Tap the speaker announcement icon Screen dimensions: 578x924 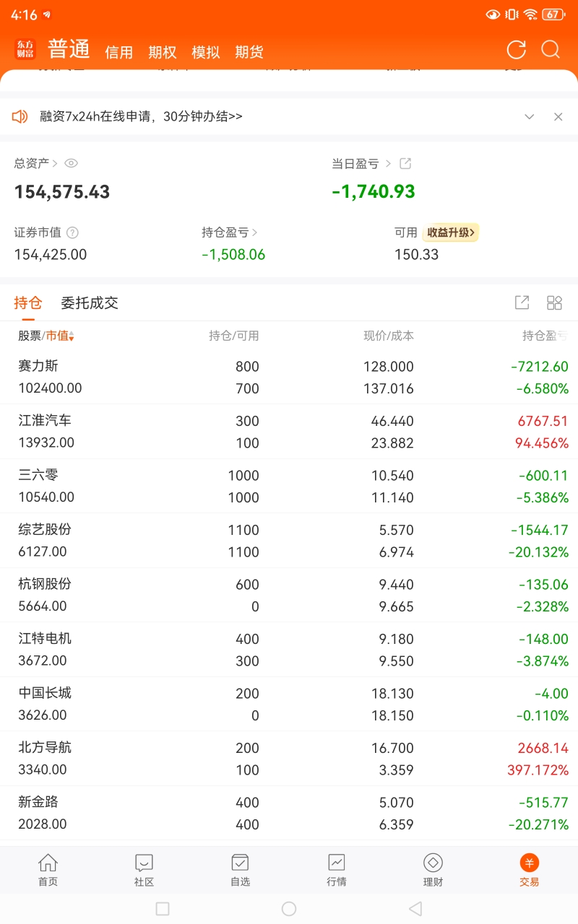[x=20, y=116]
